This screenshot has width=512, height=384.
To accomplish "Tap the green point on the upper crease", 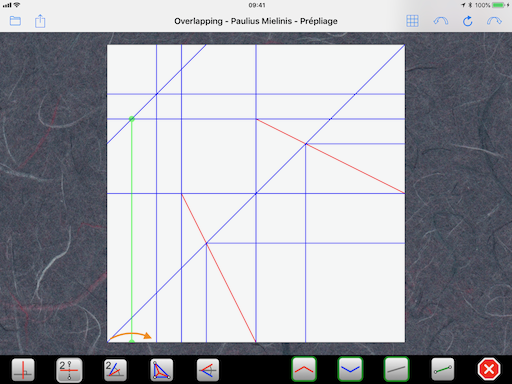I will click(x=132, y=119).
